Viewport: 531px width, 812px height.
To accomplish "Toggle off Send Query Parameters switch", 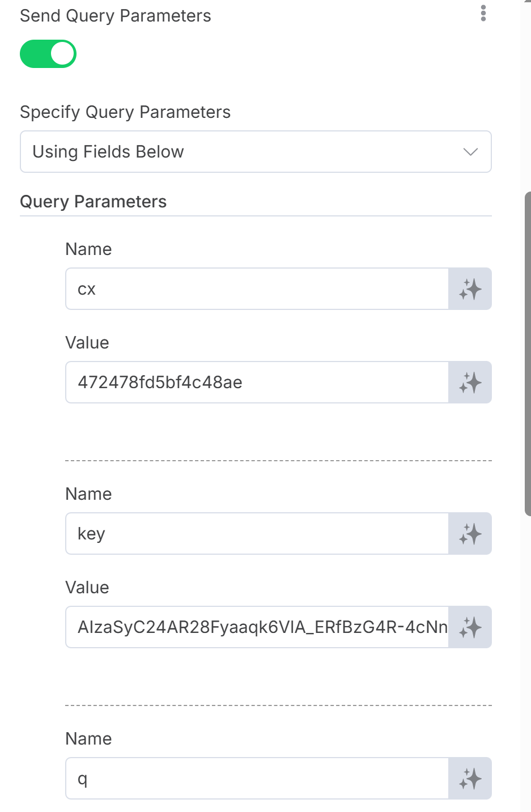I will (x=48, y=54).
